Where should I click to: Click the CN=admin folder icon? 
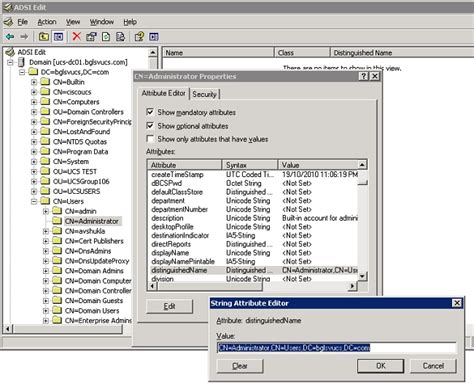click(57, 211)
